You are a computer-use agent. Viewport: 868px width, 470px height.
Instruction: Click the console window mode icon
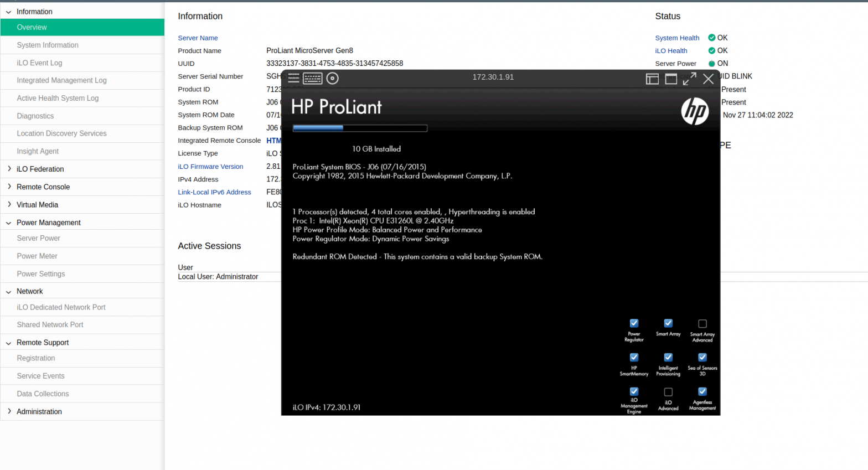point(671,79)
